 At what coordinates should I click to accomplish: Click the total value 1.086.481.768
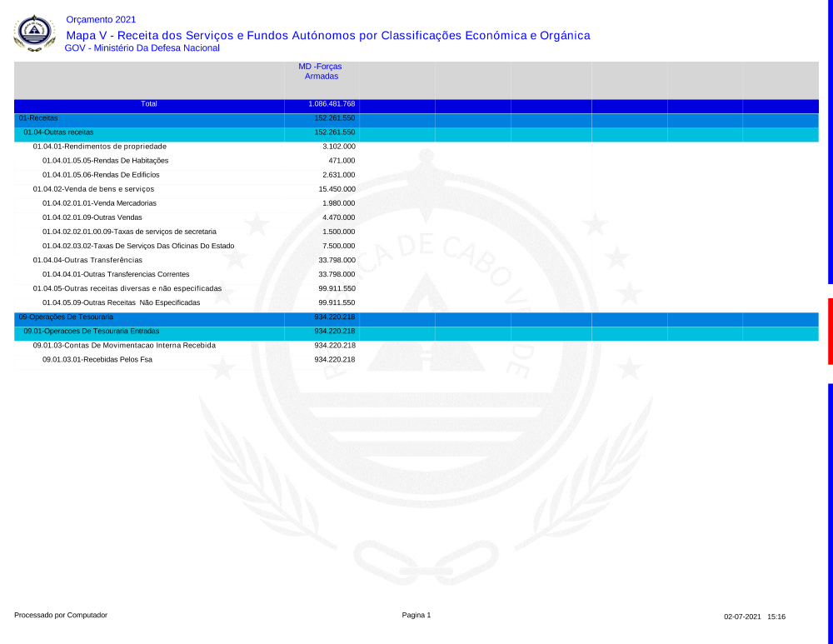(x=332, y=104)
